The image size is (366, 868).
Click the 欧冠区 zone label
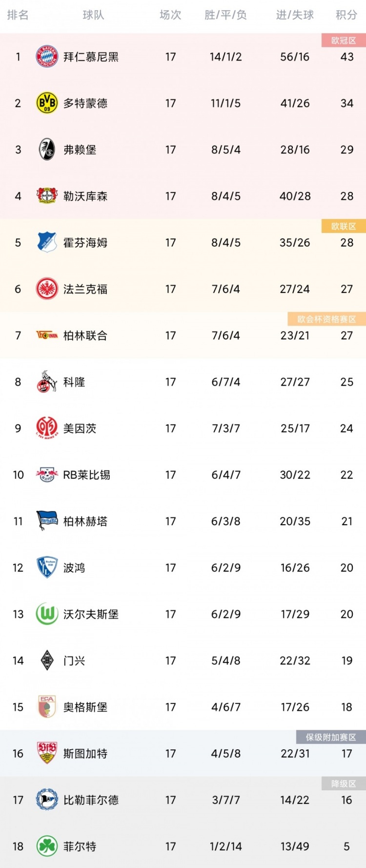[x=344, y=41]
